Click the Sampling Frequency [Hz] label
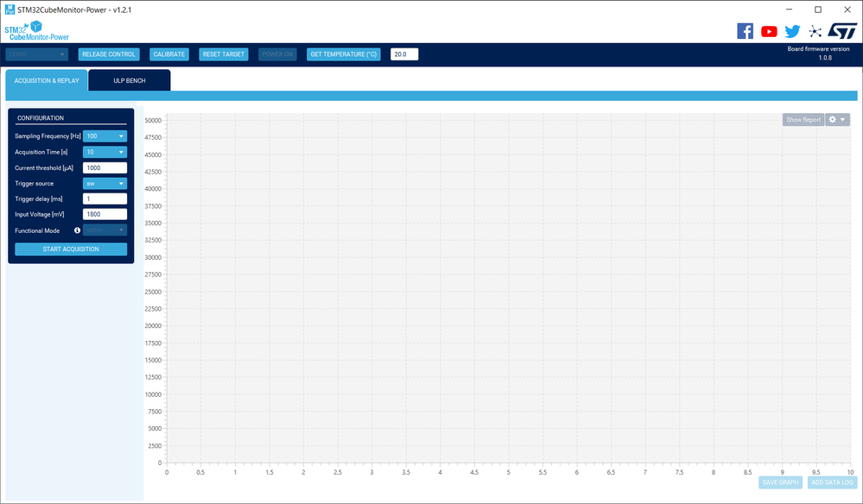The image size is (863, 504). [48, 135]
